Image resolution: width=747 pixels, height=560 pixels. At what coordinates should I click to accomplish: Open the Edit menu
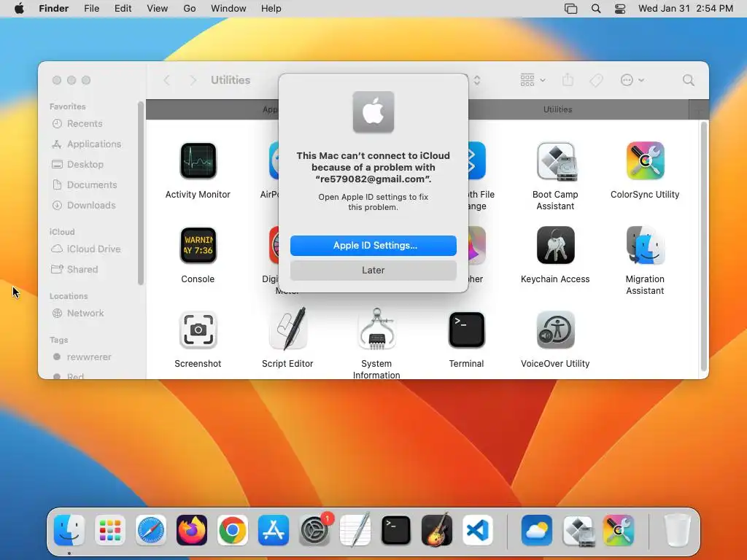pyautogui.click(x=123, y=9)
